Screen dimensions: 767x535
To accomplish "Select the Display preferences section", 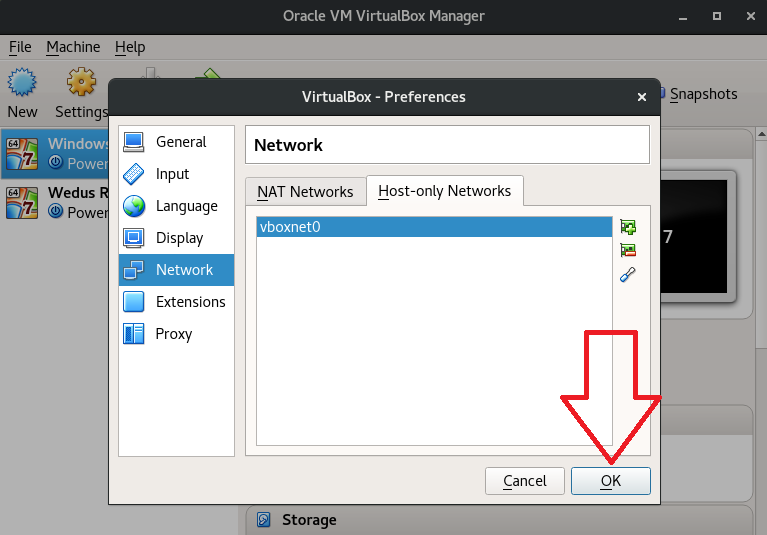I will pyautogui.click(x=176, y=238).
